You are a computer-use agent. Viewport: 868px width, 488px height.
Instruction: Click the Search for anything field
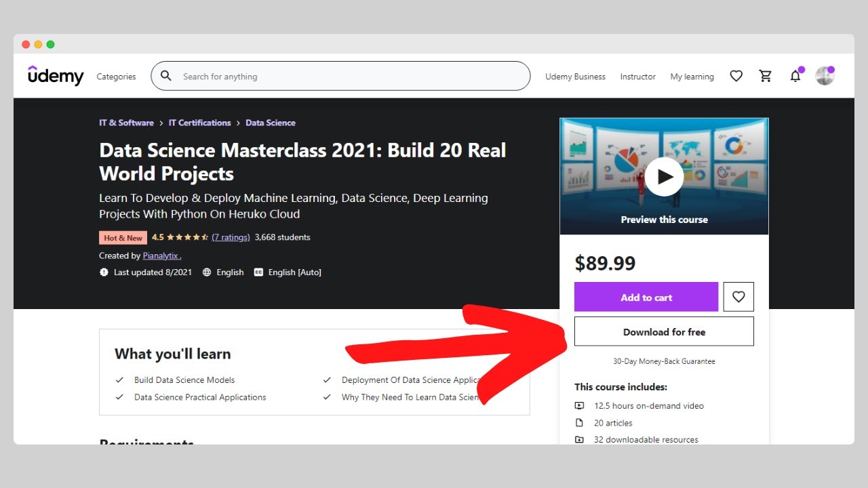(340, 76)
